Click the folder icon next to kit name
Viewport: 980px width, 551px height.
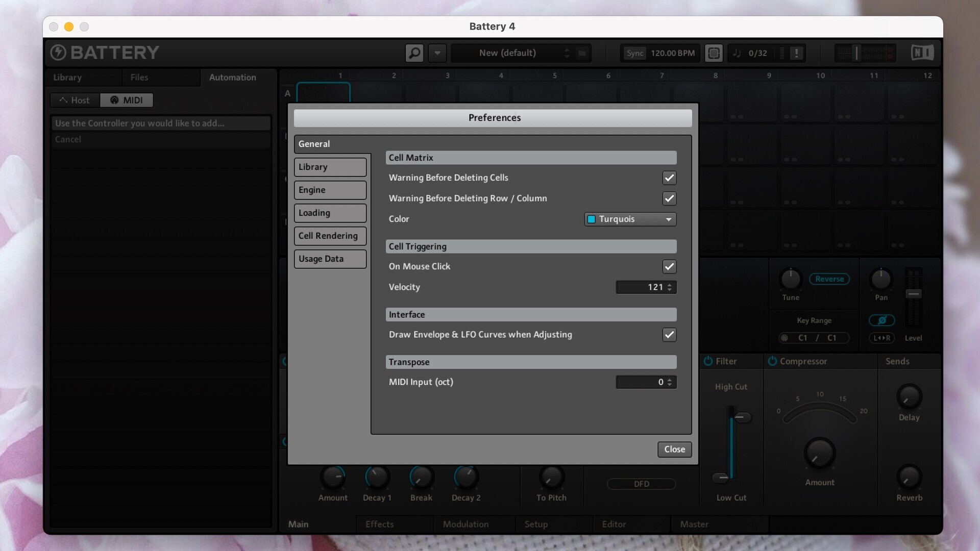point(582,53)
